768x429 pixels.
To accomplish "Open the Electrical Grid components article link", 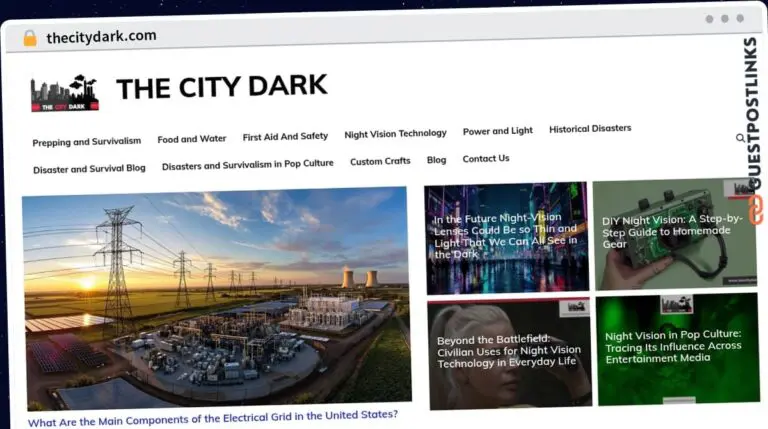I will coord(213,416).
